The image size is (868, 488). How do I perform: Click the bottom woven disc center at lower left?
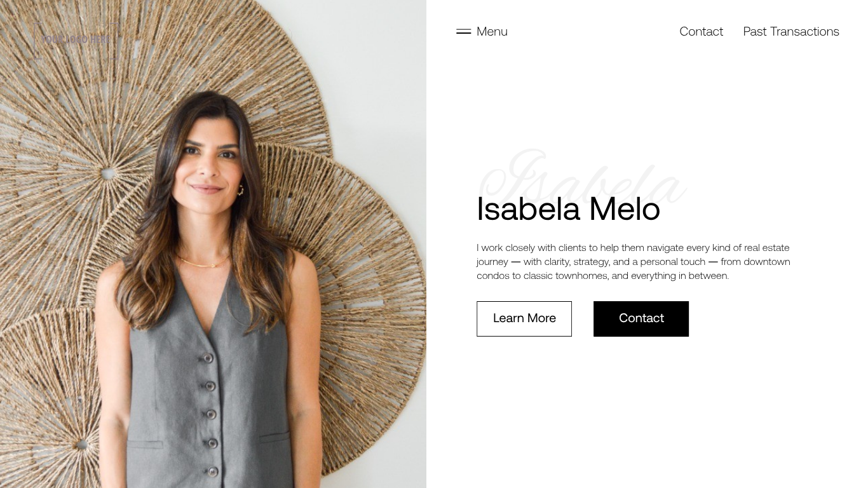81,445
